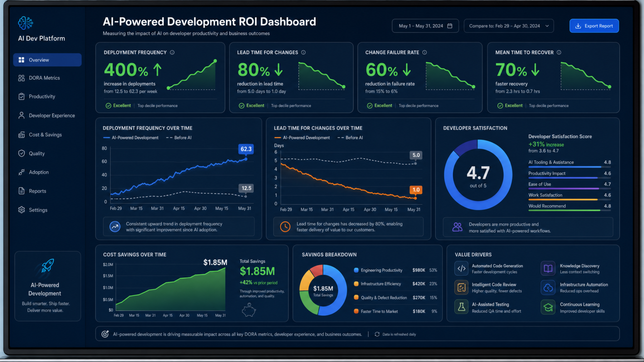Click Excellent checkmark on Lead Time card
Image resolution: width=644 pixels, height=362 pixels.
click(x=241, y=106)
